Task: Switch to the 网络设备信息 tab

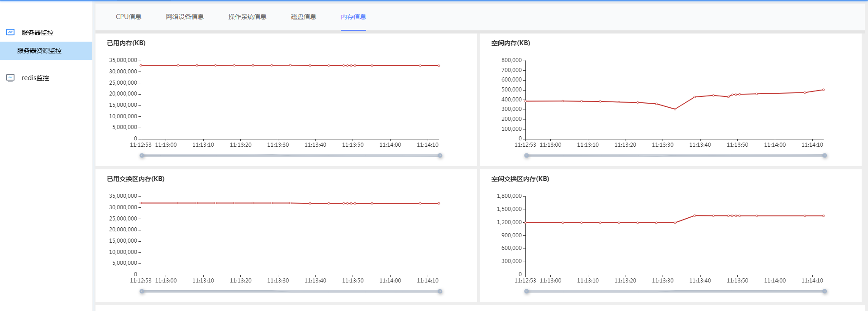Action: tap(185, 17)
